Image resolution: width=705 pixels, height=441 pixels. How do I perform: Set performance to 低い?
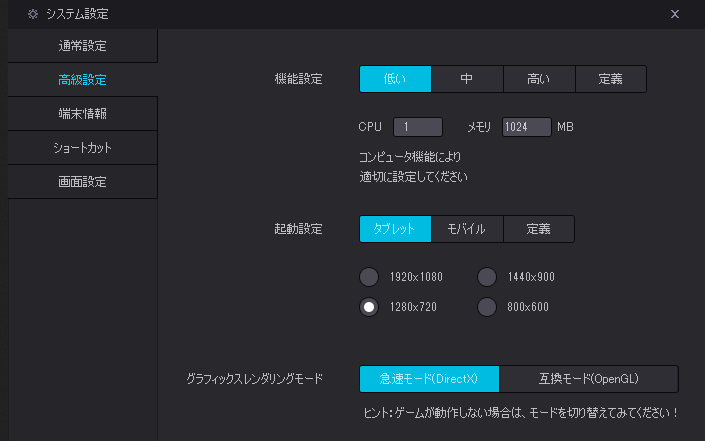395,79
